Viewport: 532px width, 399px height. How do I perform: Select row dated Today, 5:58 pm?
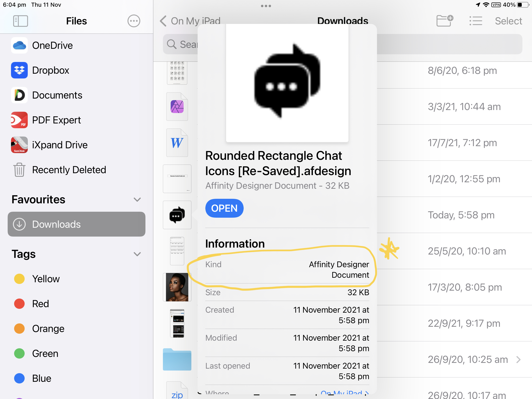[461, 215]
